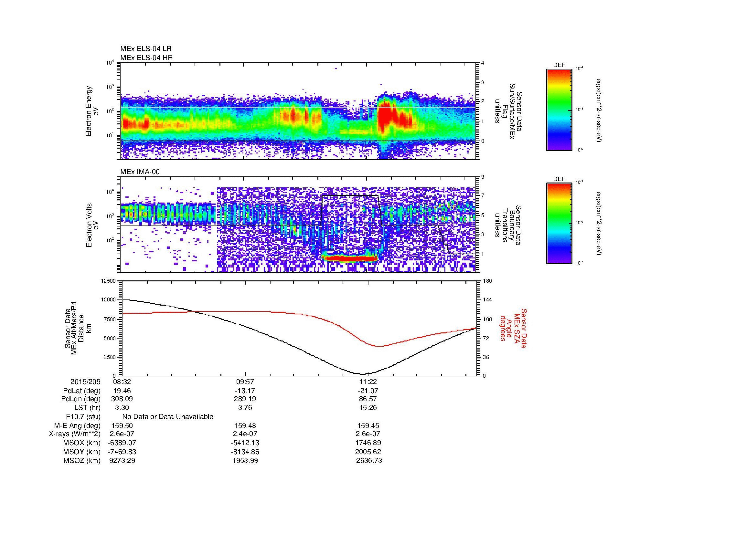
Task: Click the M-E Ang value '159.45'
Action: point(368,426)
